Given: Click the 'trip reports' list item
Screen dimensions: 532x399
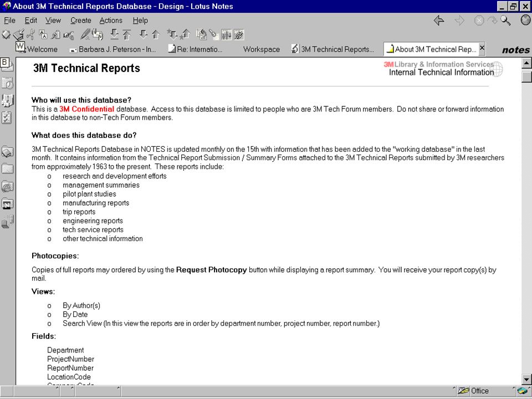Looking at the screenshot, I should pyautogui.click(x=79, y=212).
